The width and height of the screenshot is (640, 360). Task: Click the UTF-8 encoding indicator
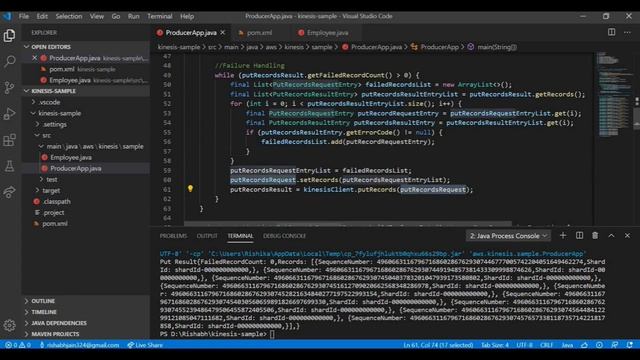point(524,345)
